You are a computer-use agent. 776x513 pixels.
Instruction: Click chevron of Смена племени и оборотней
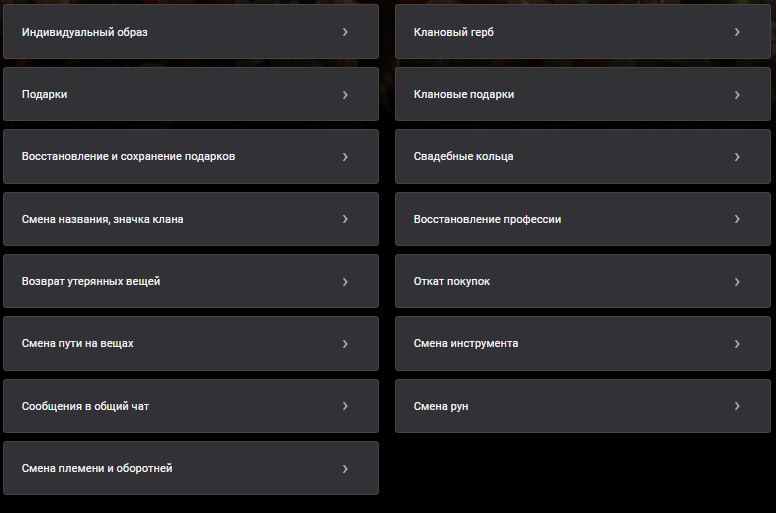tap(345, 468)
